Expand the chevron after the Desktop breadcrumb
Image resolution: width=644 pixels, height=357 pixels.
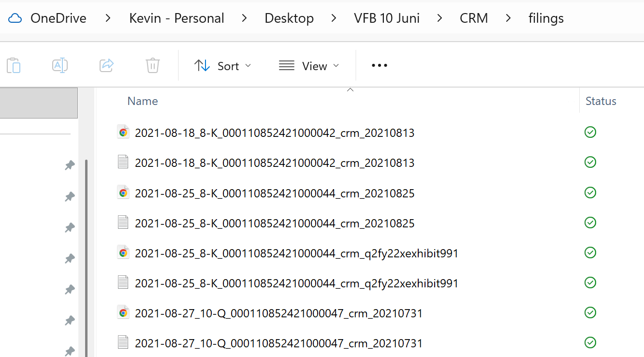334,18
